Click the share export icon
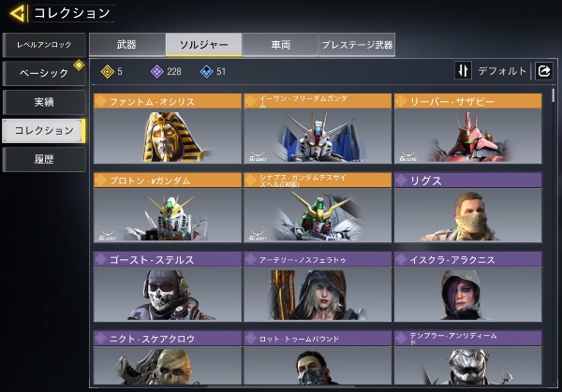 pyautogui.click(x=543, y=70)
